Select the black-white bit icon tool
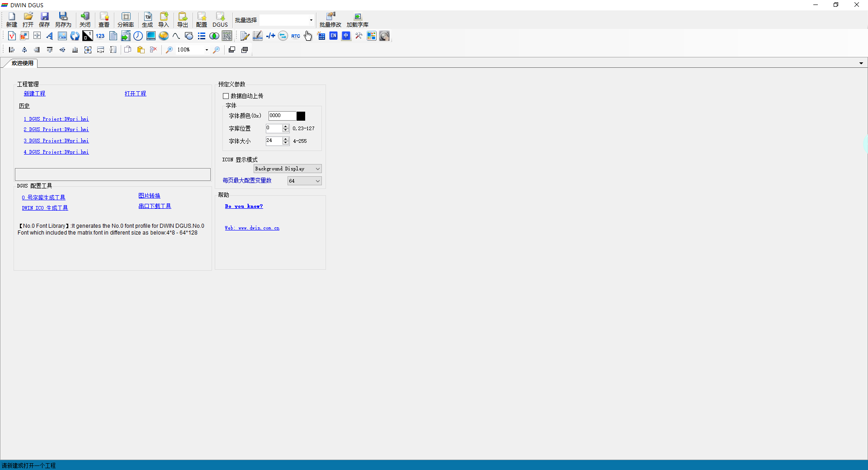This screenshot has height=470, width=868. (88, 36)
